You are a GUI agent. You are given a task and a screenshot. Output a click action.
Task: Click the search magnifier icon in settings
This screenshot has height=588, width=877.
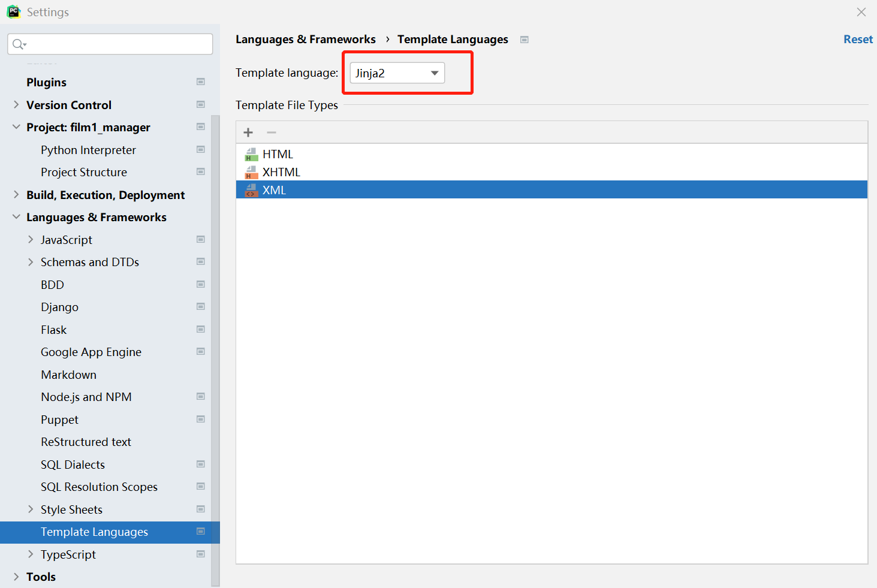[19, 44]
